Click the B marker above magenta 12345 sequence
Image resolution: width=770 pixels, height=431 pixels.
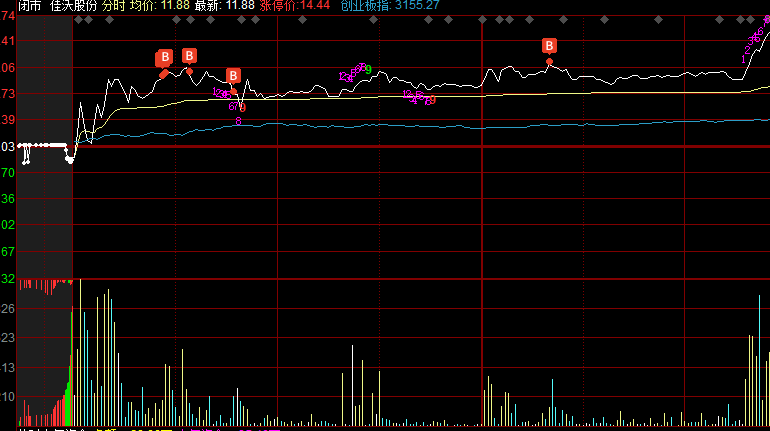pyautogui.click(x=233, y=76)
